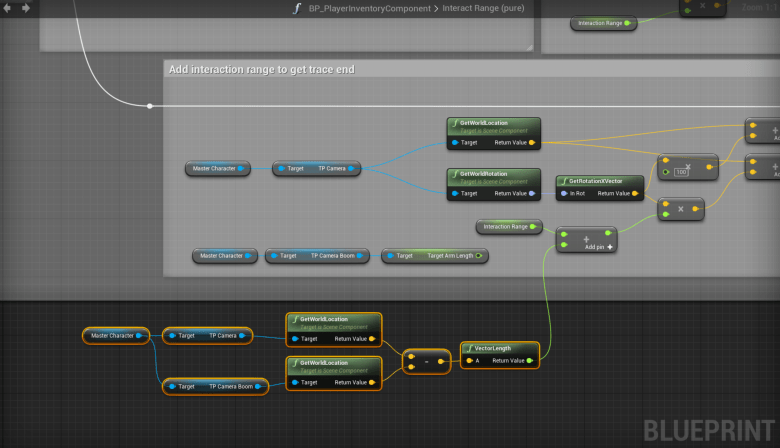Select the comment titled Add interaction range

pyautogui.click(x=262, y=69)
